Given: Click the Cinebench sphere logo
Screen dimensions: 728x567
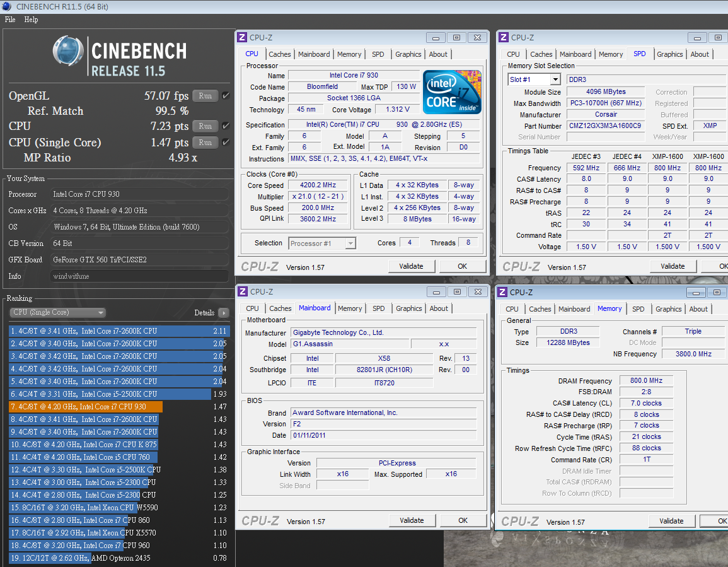Looking at the screenshot, I should (68, 50).
